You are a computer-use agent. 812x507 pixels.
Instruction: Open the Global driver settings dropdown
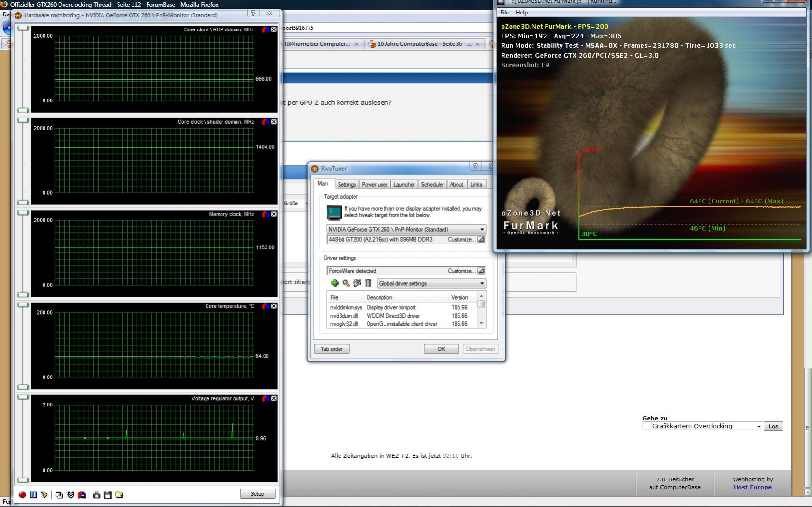click(431, 283)
